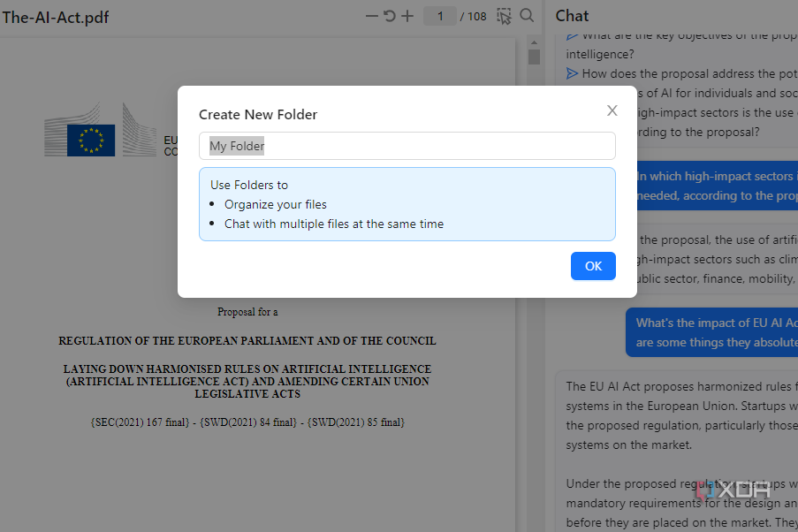Click 'LAYING DOWN HARMONISED RULES' PDF heading
Viewport: 798px width, 532px height.
coord(247,381)
